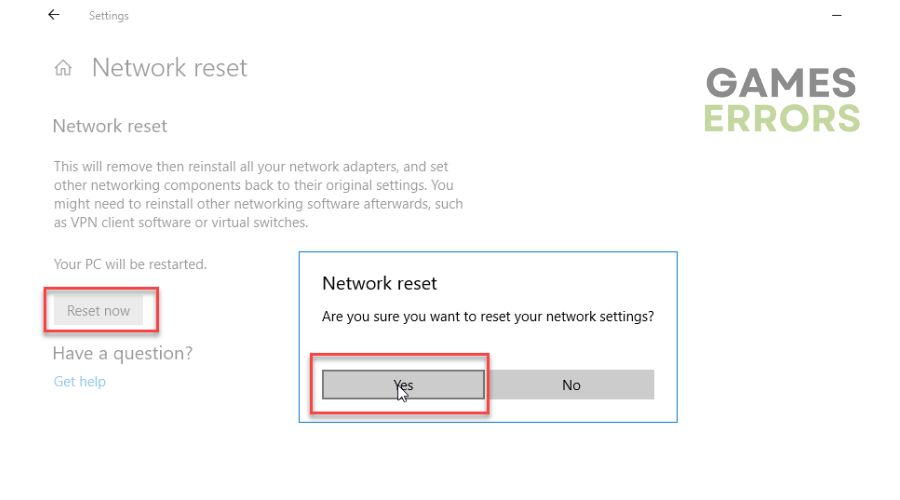Choose No to cancel network reset
Image resolution: width=900 pixels, height=500 pixels.
coord(571,385)
